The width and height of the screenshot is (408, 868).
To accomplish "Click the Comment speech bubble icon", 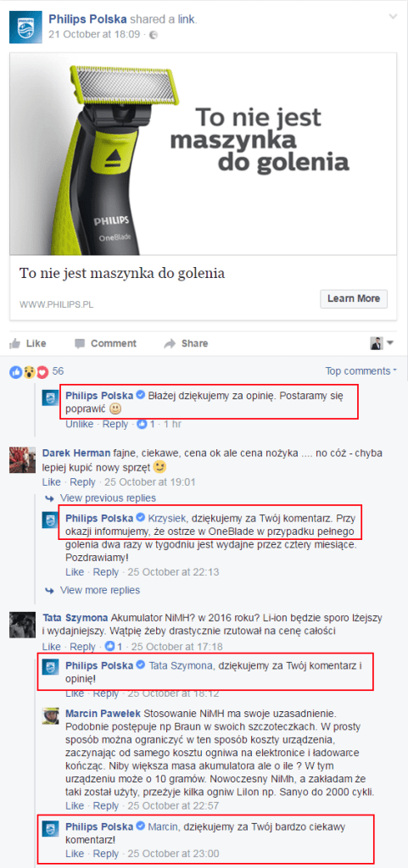I will click(80, 343).
